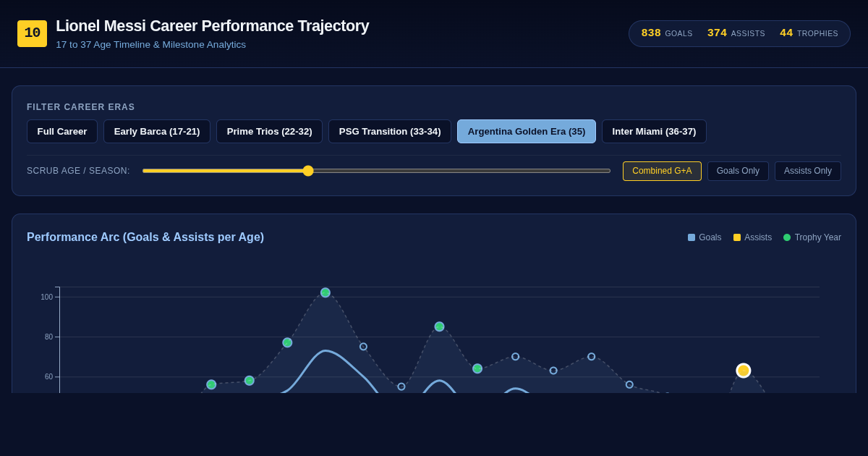
Task: Click the Filter Career Eras label
Action: pos(81,107)
